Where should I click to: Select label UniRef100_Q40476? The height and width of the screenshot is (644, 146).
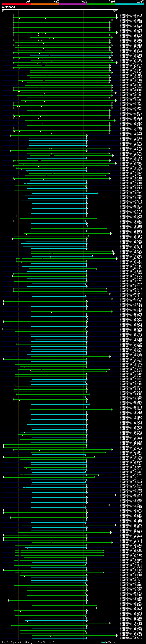[131, 625]
